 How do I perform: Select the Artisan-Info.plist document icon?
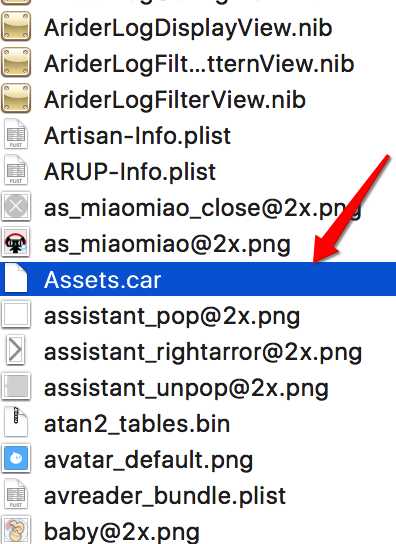pyautogui.click(x=16, y=134)
